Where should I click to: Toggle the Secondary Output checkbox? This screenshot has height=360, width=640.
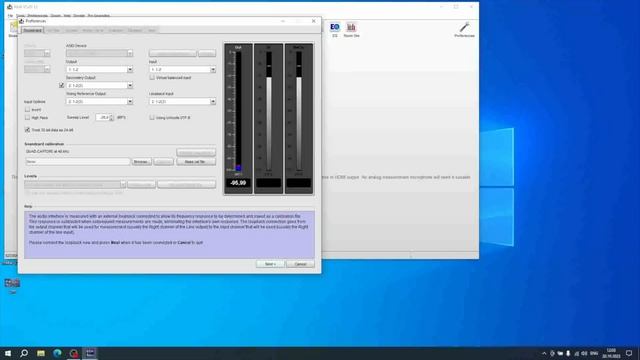(62, 85)
